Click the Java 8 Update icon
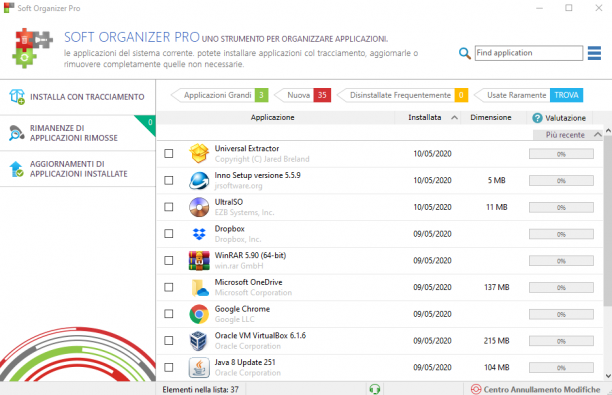Screen dimensions: 612x395 pyautogui.click(x=199, y=367)
